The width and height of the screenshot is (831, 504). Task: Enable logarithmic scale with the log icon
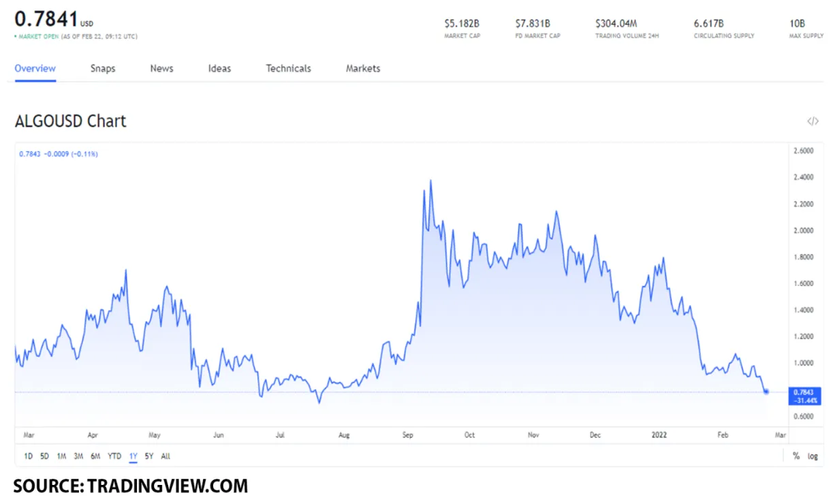tap(811, 456)
